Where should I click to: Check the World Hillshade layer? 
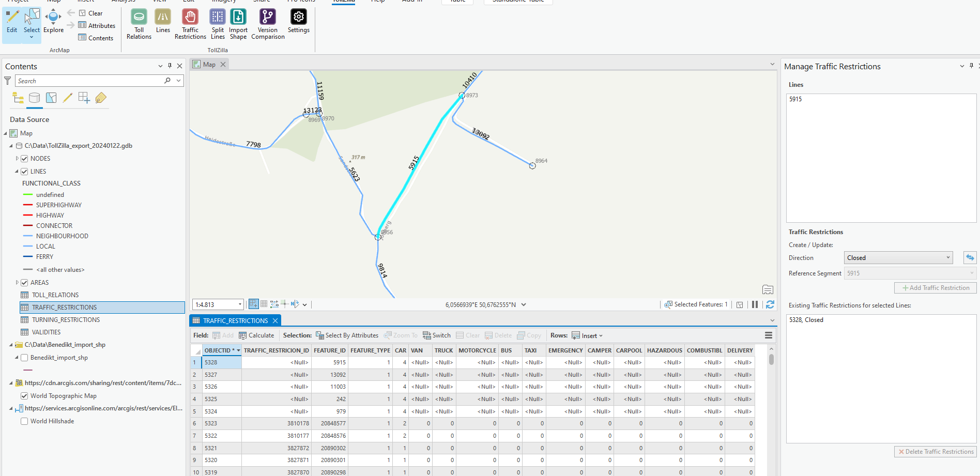pos(24,421)
